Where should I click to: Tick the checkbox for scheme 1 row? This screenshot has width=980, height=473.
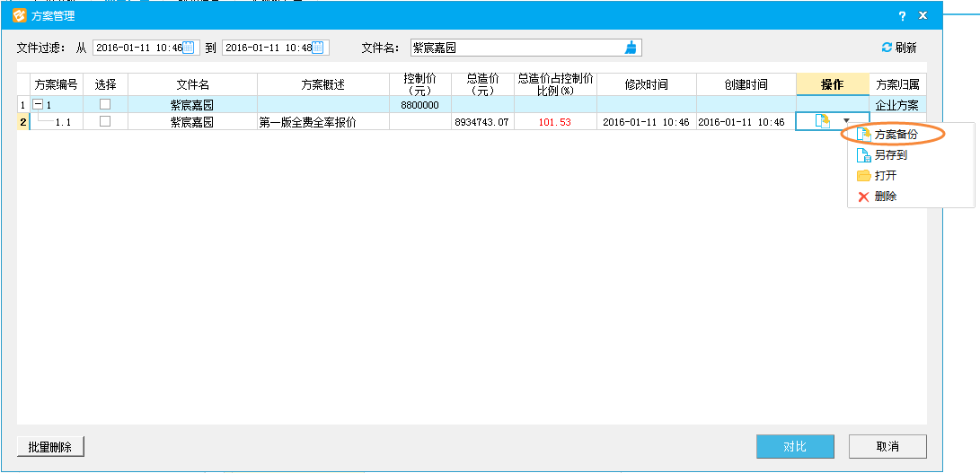tap(105, 104)
